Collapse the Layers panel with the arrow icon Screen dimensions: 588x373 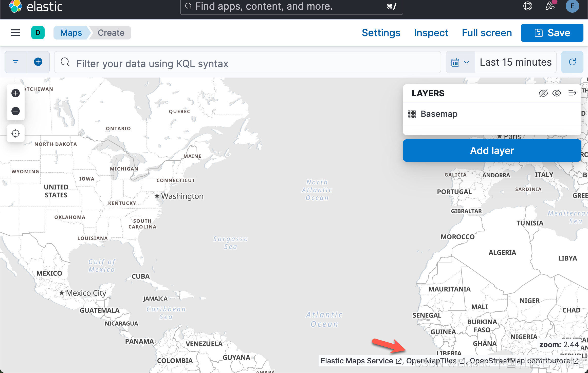[x=572, y=93]
